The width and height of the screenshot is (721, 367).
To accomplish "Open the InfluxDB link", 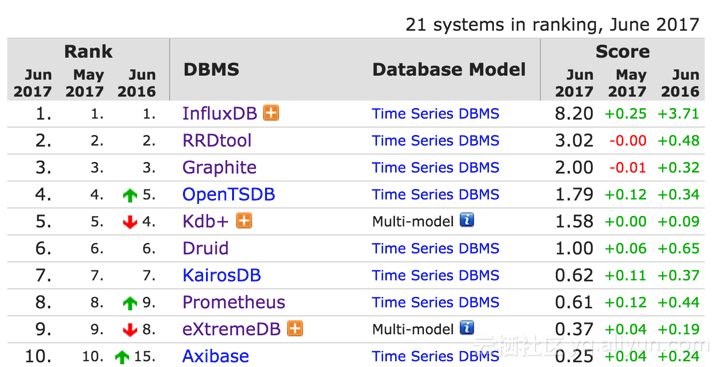I will [x=219, y=113].
